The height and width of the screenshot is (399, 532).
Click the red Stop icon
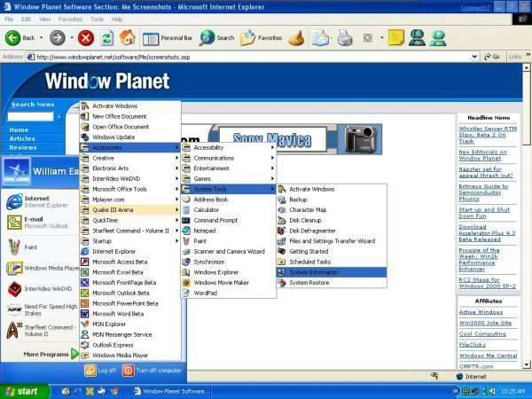point(86,37)
